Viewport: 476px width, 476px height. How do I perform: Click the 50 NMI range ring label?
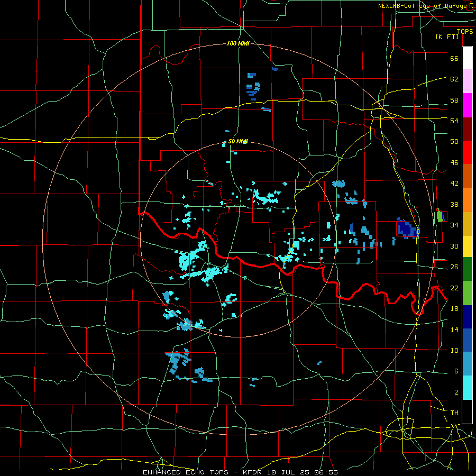(x=238, y=141)
